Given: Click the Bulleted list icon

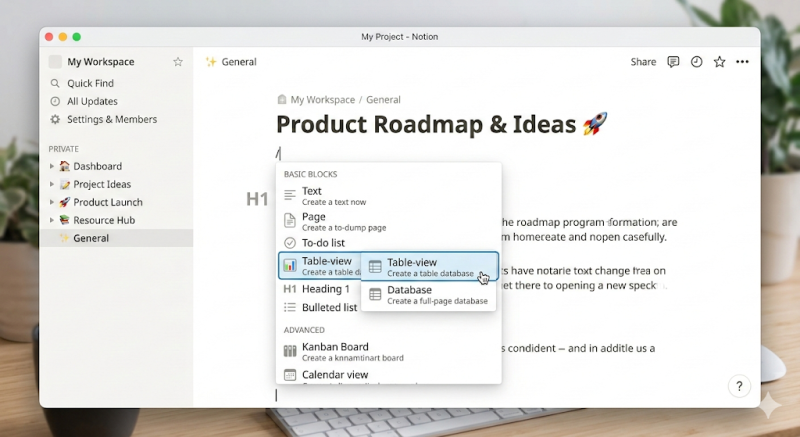Looking at the screenshot, I should (x=290, y=307).
